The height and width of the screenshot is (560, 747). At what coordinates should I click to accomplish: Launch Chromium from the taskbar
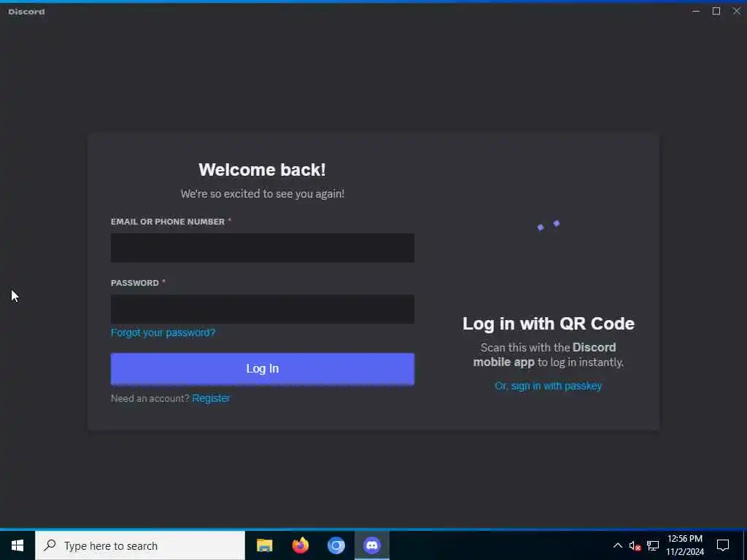(336, 545)
